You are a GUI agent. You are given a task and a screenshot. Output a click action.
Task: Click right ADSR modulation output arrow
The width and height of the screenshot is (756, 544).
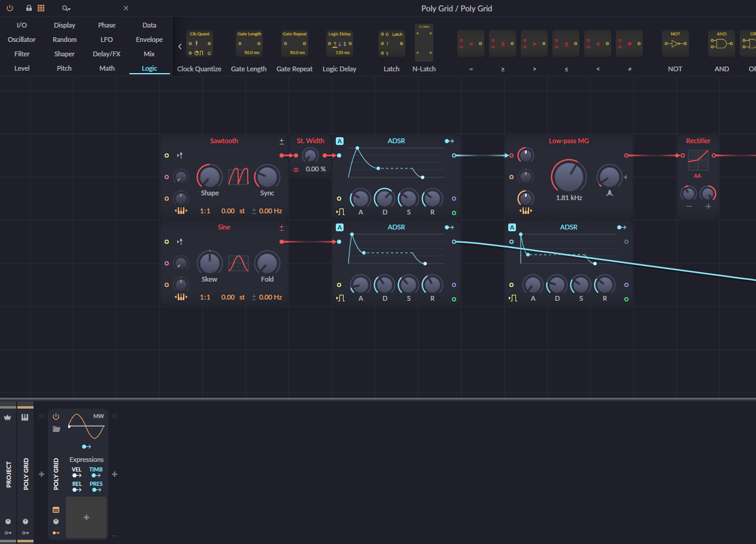(x=622, y=228)
